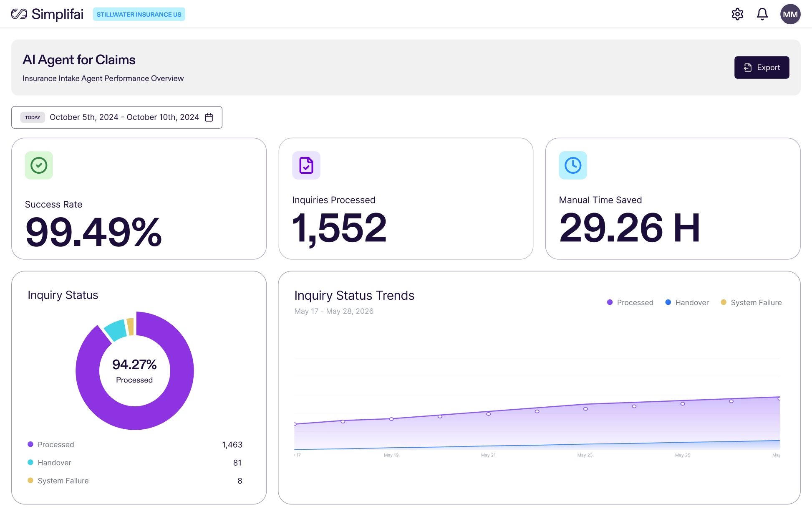Select the cyan Handover donut segment
Viewport: 812px width, 522px height.
click(x=116, y=330)
